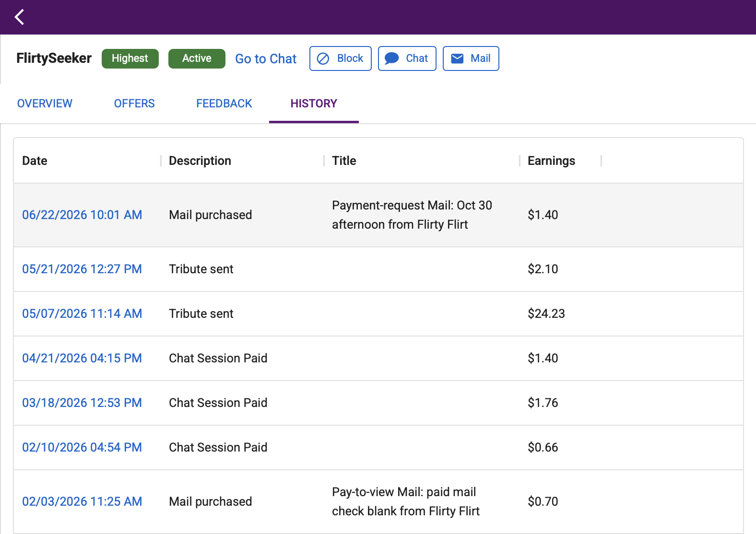The image size is (756, 534).
Task: Click the $1.76 earnings value
Action: tap(543, 403)
